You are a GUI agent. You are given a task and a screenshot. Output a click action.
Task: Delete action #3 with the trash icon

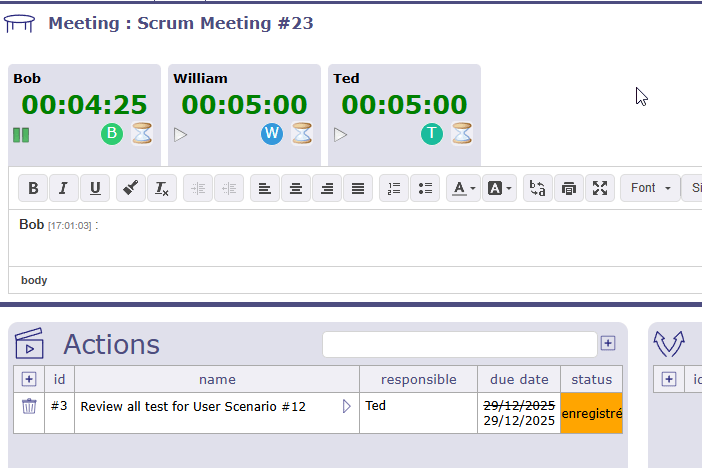pyautogui.click(x=29, y=407)
